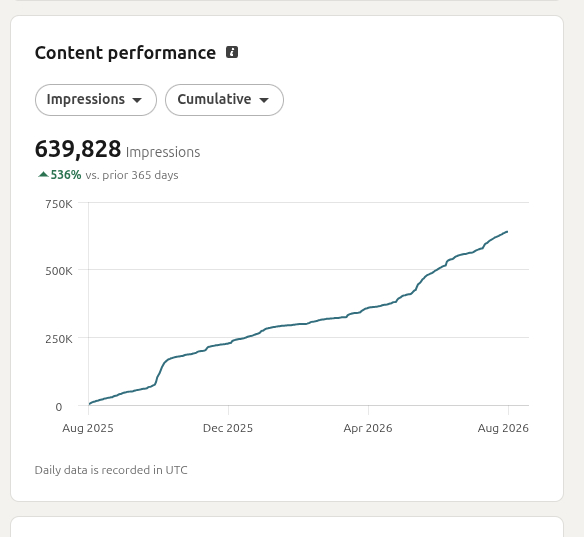Image resolution: width=584 pixels, height=537 pixels.
Task: Open the Cumulative view dropdown
Action: coord(224,100)
